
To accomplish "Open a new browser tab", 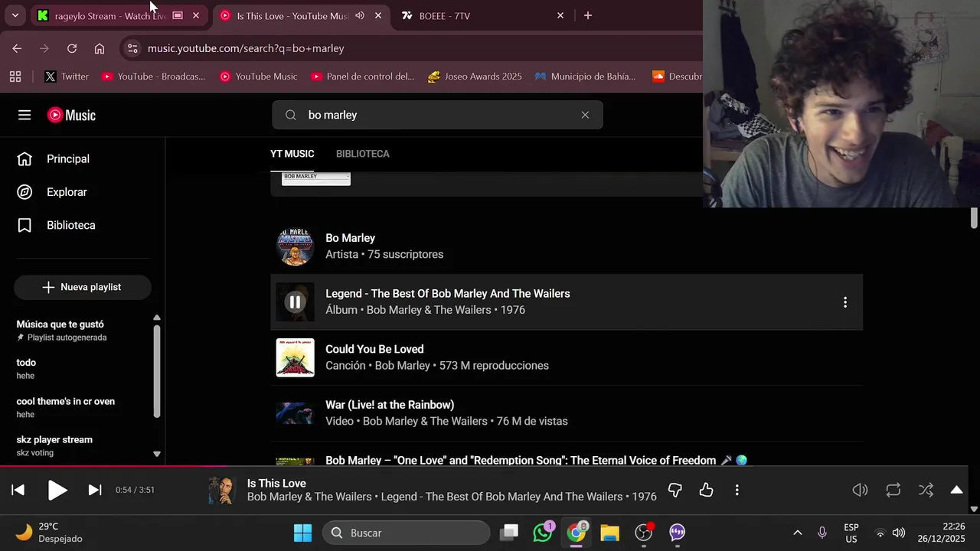I will tap(588, 15).
